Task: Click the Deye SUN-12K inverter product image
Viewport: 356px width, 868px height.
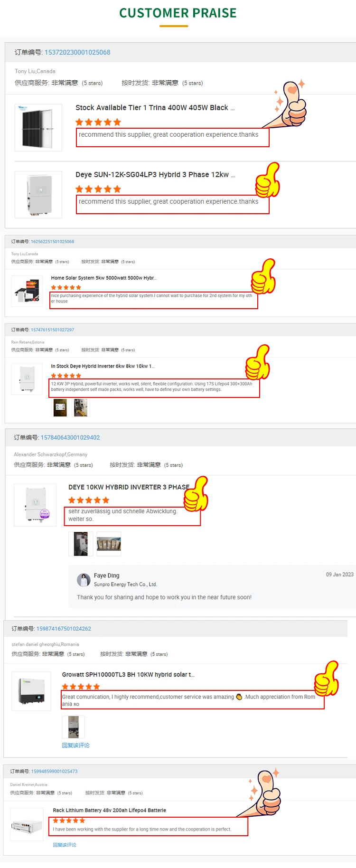Action: (38, 195)
